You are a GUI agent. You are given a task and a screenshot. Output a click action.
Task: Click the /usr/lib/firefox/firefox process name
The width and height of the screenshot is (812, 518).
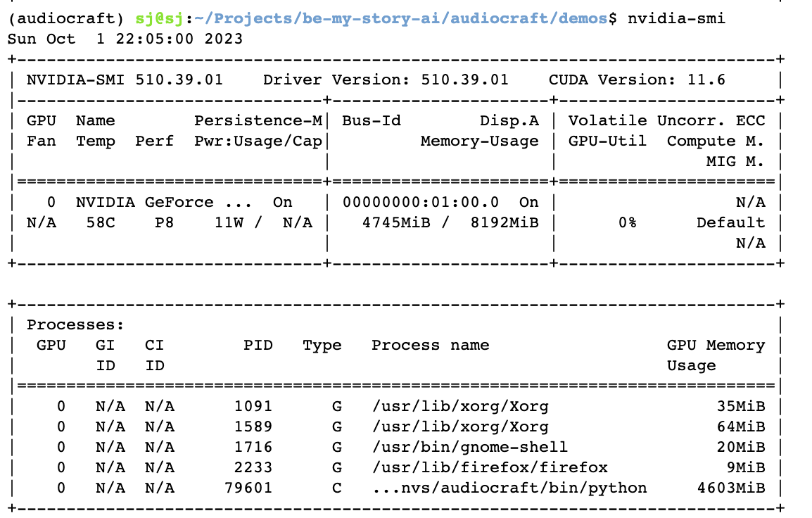(489, 468)
